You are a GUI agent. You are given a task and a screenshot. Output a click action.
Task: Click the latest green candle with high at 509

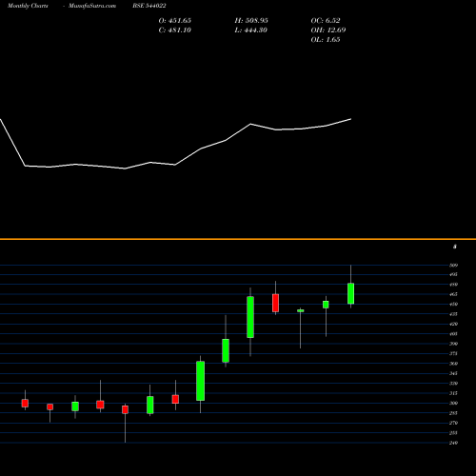pos(350,293)
